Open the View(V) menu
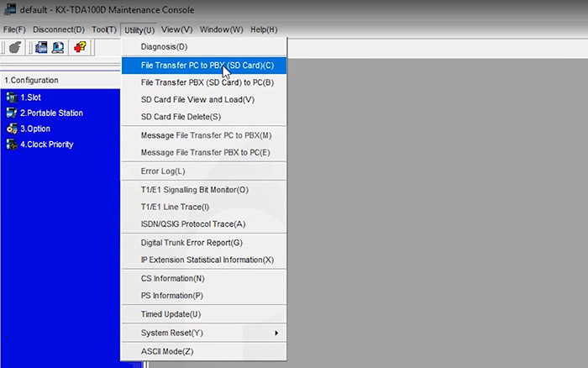This screenshot has height=368, width=588. tap(176, 29)
